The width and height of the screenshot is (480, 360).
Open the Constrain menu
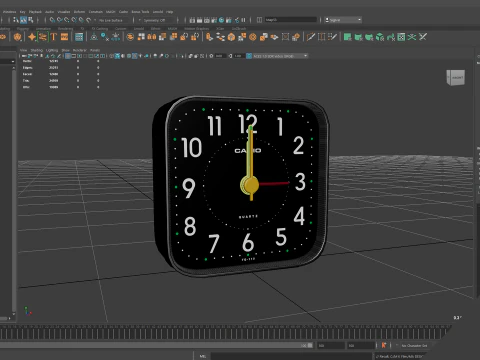(96, 12)
